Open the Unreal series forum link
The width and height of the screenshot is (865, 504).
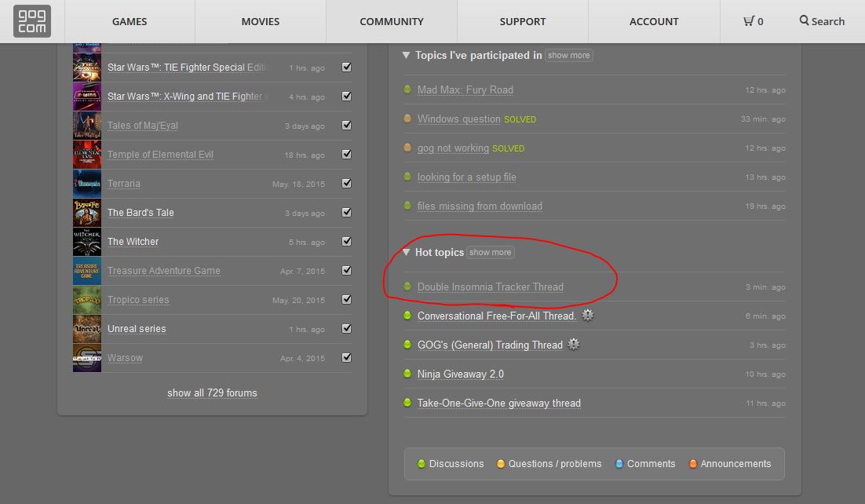point(137,329)
